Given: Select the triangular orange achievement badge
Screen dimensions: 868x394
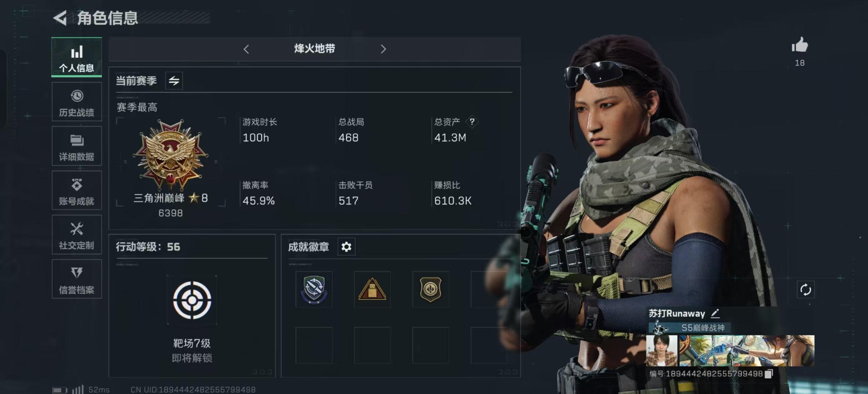Looking at the screenshot, I should point(372,290).
